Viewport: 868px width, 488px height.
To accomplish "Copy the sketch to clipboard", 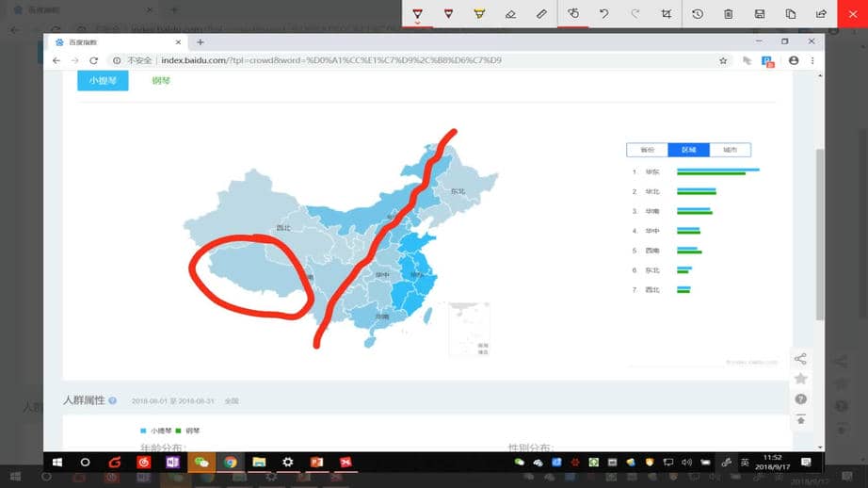I will tap(790, 14).
